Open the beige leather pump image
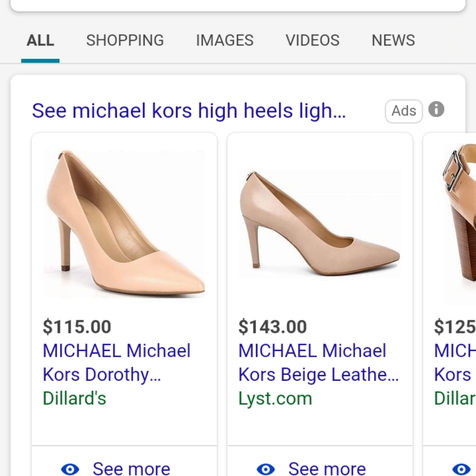The width and height of the screenshot is (476, 476). click(320, 224)
